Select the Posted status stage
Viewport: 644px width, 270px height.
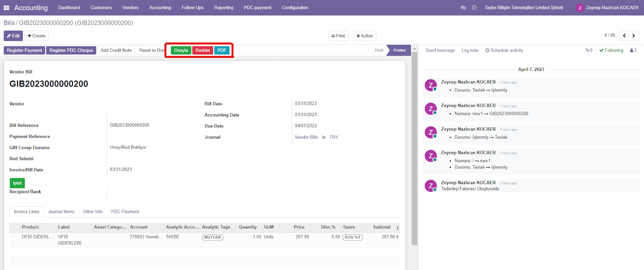click(x=399, y=50)
